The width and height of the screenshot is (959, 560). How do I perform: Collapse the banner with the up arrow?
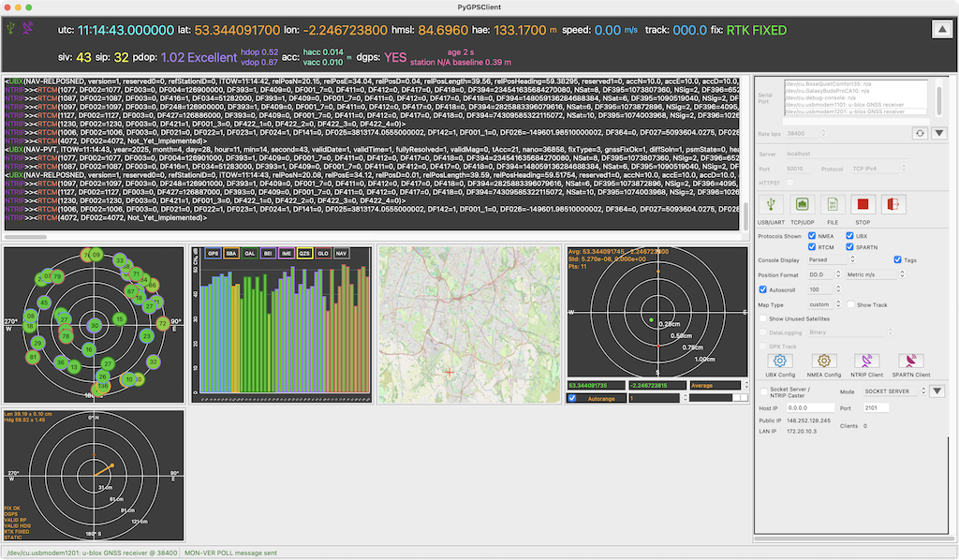point(942,29)
